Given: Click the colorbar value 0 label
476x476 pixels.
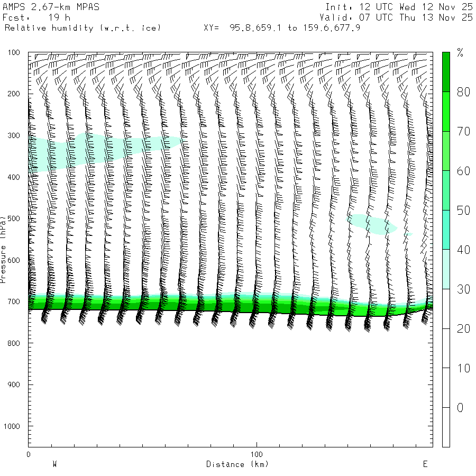Looking at the screenshot, I should (x=460, y=408).
